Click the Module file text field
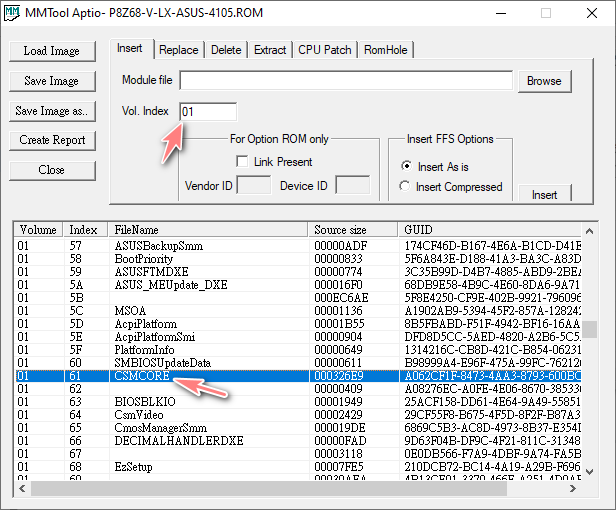The height and width of the screenshot is (510, 616). [346, 81]
